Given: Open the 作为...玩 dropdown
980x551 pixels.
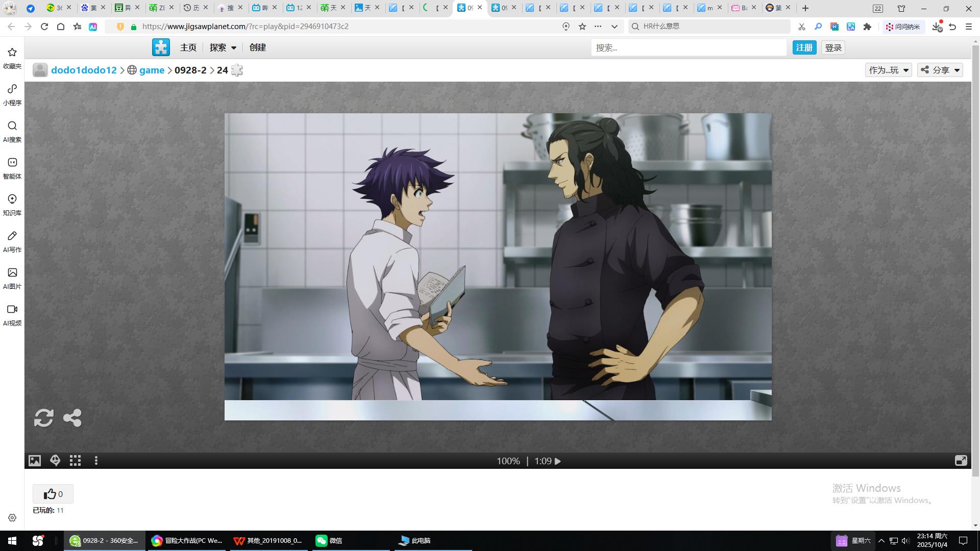Looking at the screenshot, I should [889, 70].
